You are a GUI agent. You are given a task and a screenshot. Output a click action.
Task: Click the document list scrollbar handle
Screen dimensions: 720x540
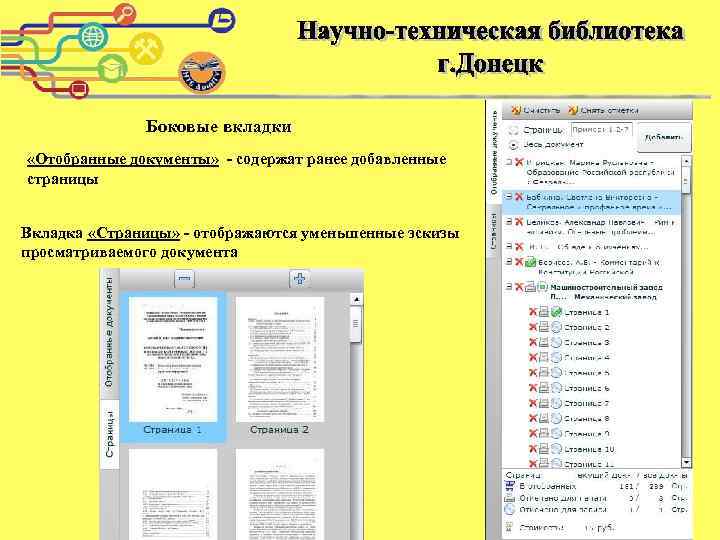point(686,180)
